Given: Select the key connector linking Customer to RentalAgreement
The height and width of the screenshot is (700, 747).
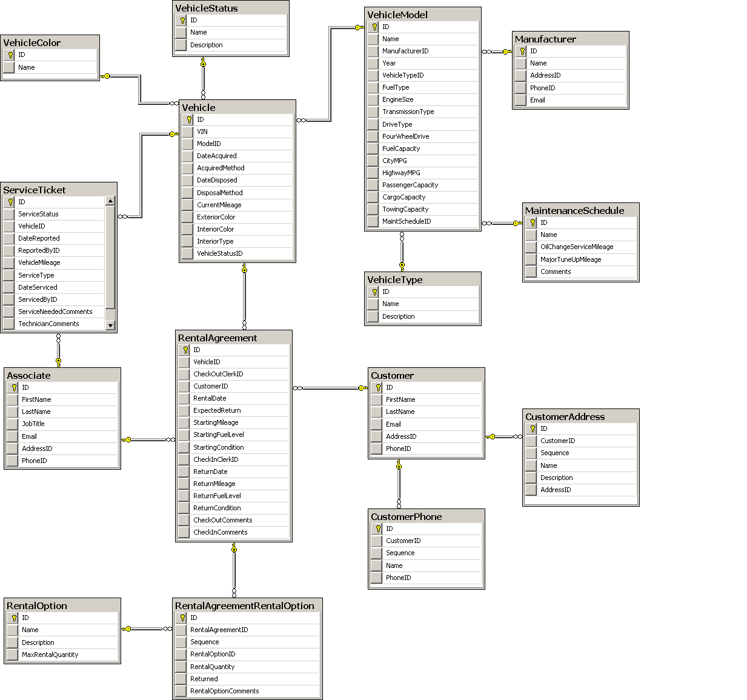Looking at the screenshot, I should (x=330, y=388).
